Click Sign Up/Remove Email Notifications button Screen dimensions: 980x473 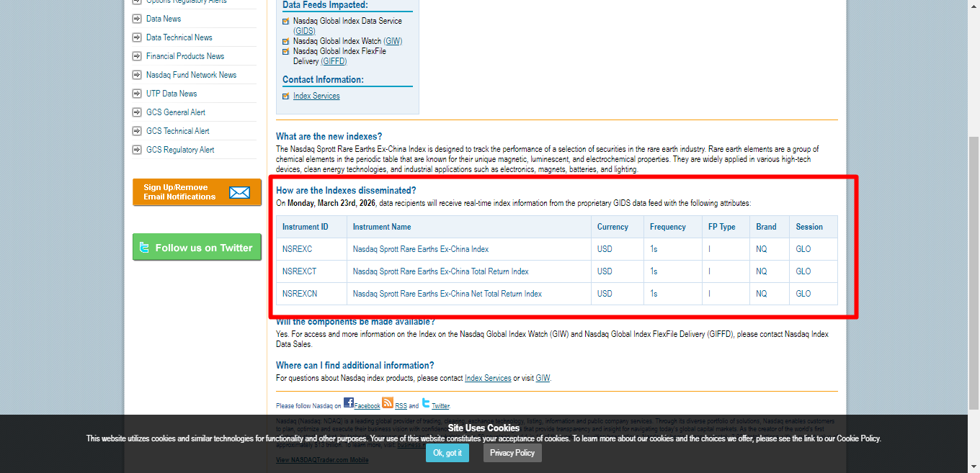tap(197, 192)
